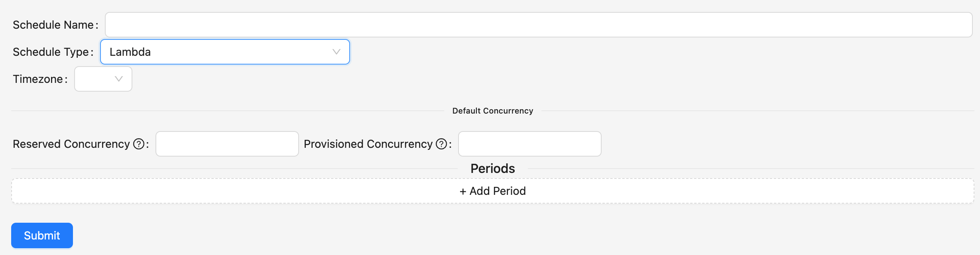
Task: Click the Timezone label text
Action: [x=37, y=79]
